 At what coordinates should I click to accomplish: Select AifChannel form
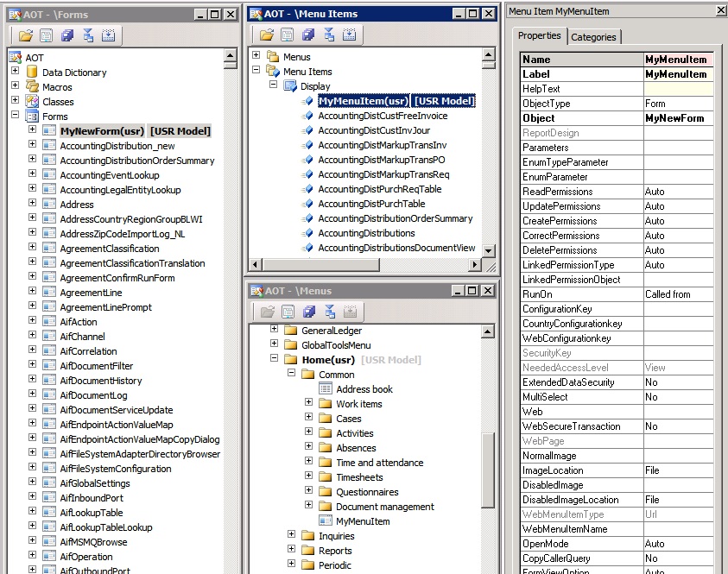[82, 337]
